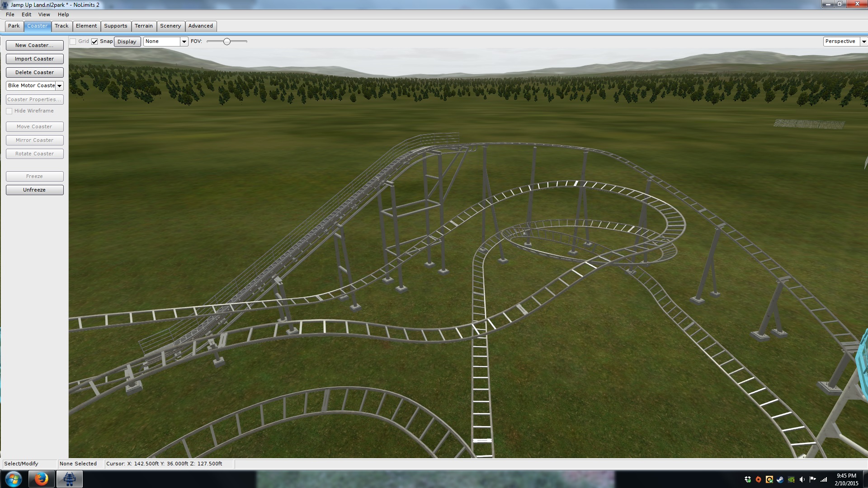Switch to the Supports tab
Screen dimensions: 868x488
click(115, 26)
